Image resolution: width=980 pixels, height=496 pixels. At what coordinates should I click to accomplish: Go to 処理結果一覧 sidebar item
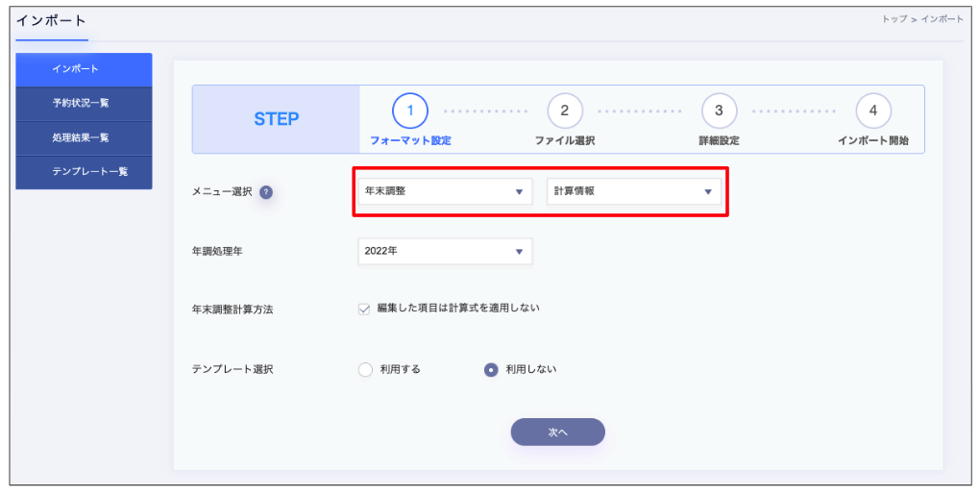(x=84, y=137)
